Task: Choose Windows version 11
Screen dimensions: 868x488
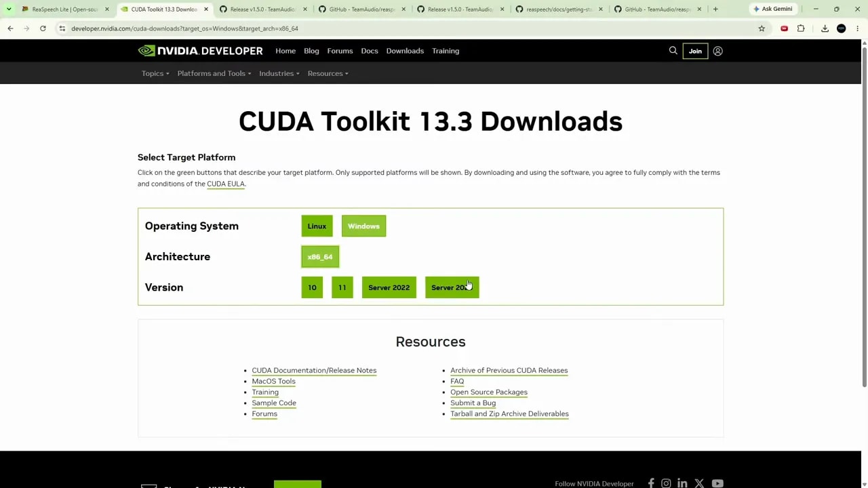Action: (x=342, y=287)
